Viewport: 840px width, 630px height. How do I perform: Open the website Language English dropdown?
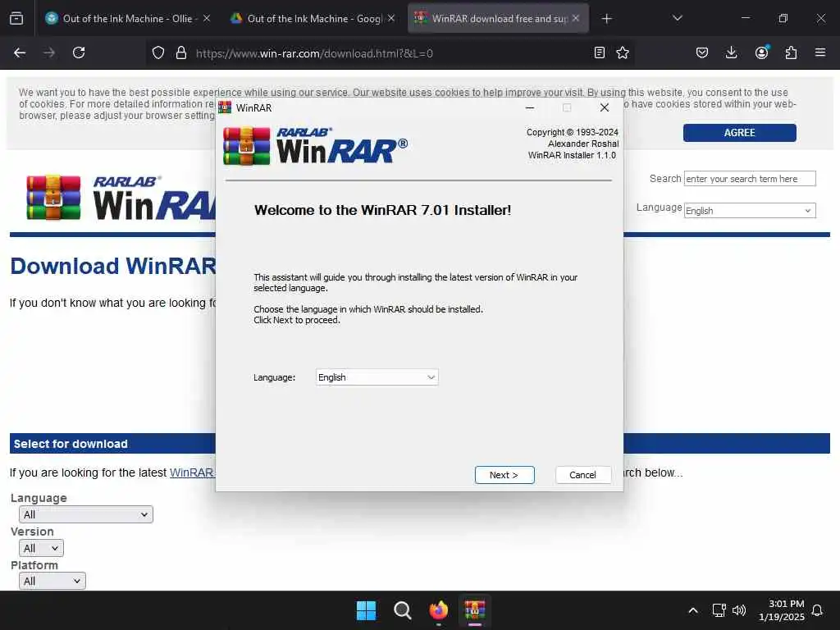coord(750,211)
